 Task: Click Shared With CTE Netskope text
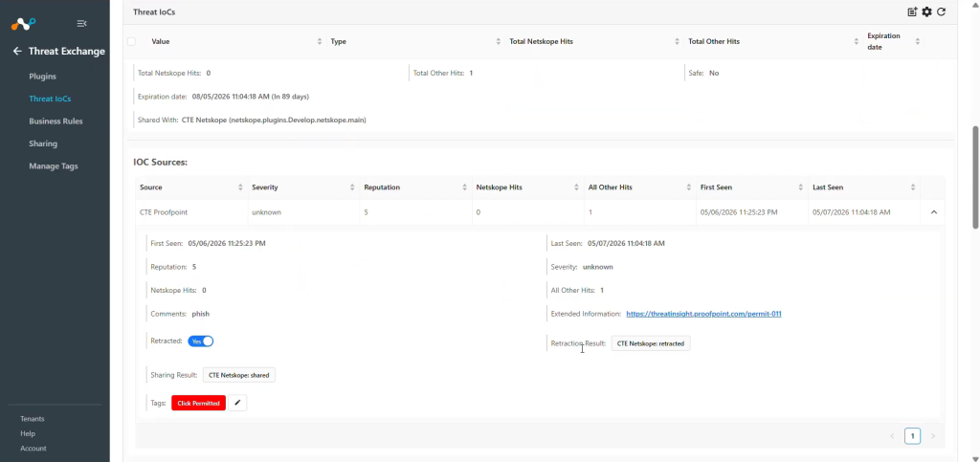pos(274,120)
